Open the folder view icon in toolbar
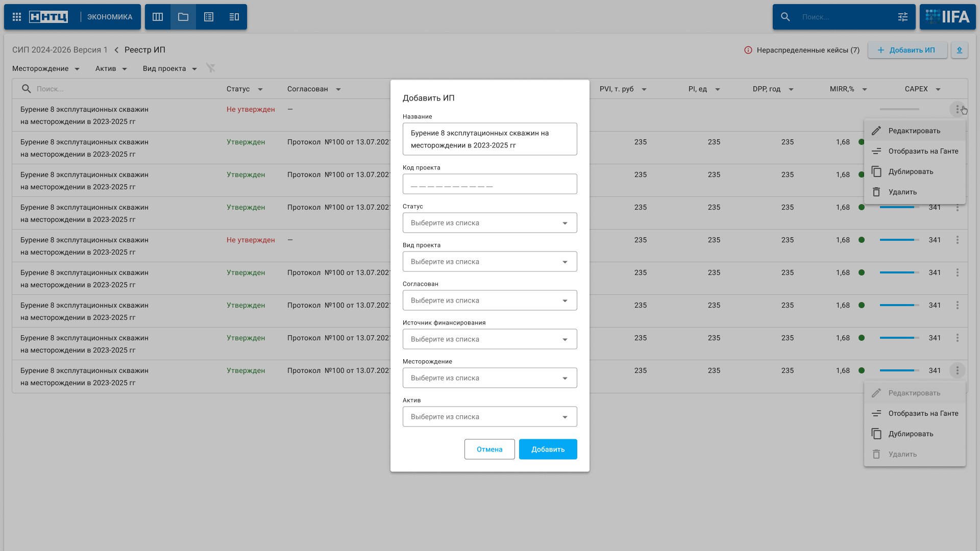 (x=183, y=17)
